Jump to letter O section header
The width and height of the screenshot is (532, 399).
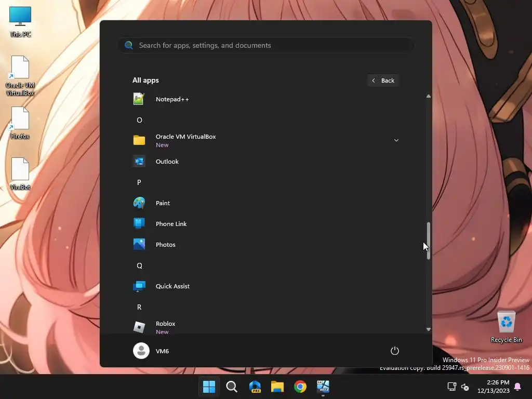pos(139,120)
